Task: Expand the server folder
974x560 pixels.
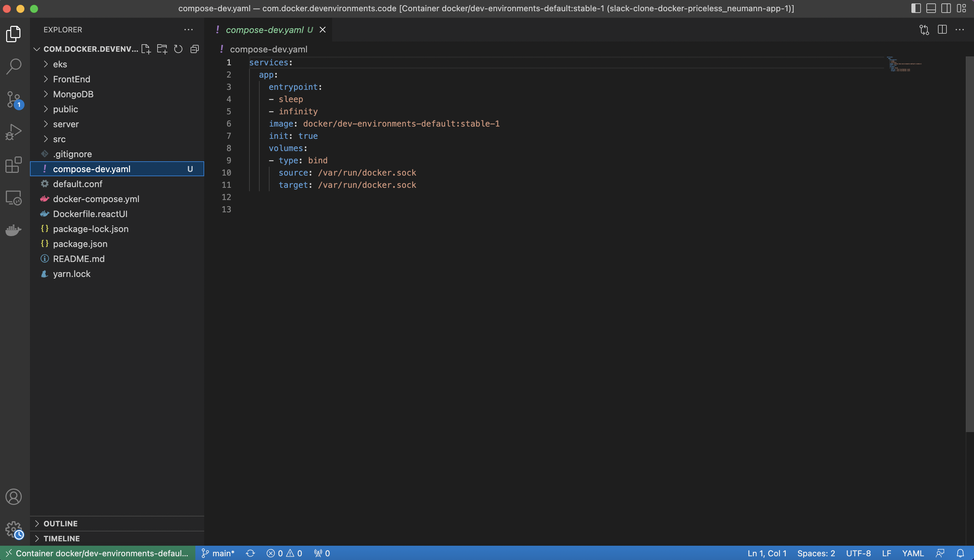Action: pos(117,124)
